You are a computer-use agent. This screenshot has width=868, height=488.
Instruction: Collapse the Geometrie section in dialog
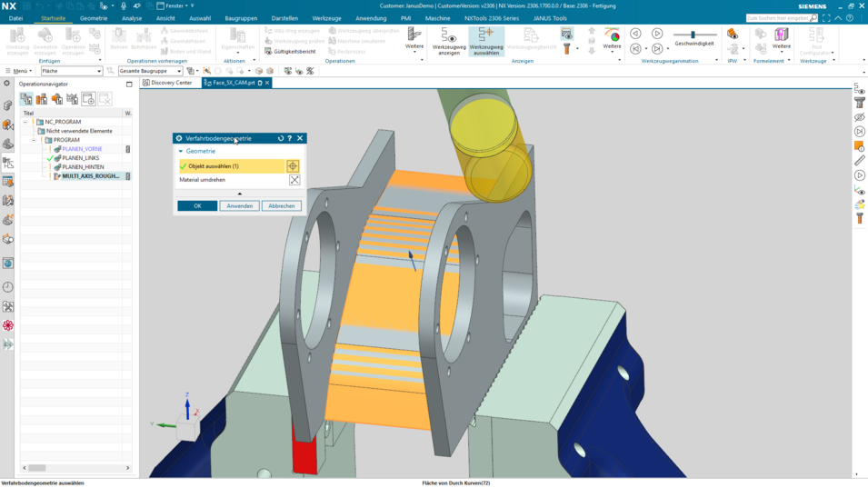point(181,151)
